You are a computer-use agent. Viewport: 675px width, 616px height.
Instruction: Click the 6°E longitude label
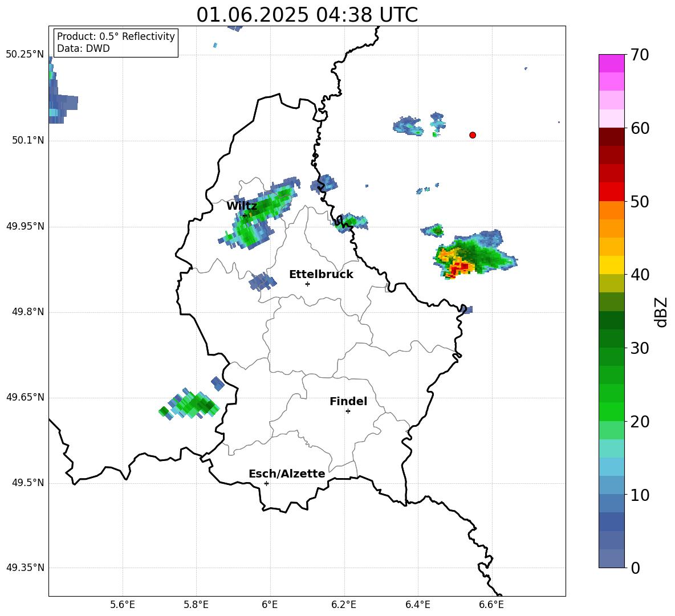pos(270,605)
